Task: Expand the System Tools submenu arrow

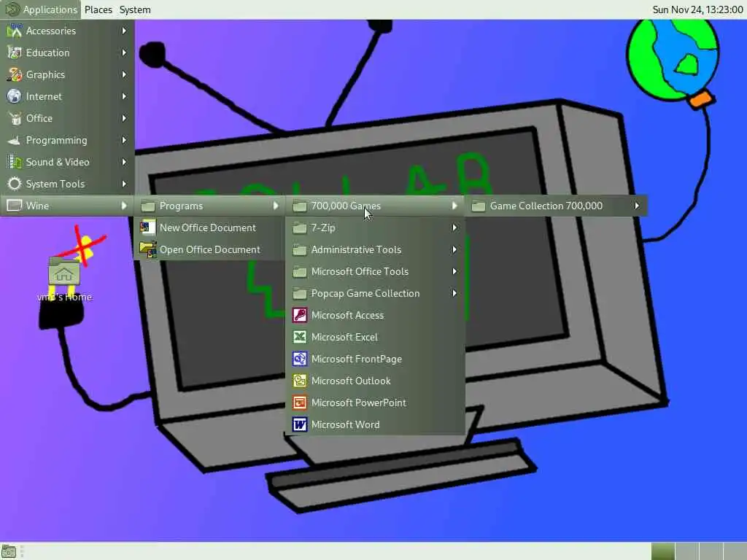Action: coord(124,184)
